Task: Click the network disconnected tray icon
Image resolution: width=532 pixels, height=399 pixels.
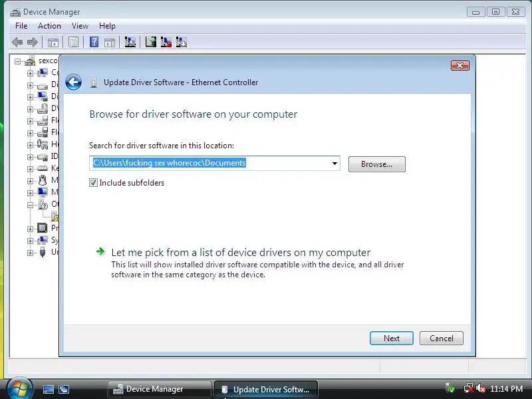Action: [x=469, y=388]
